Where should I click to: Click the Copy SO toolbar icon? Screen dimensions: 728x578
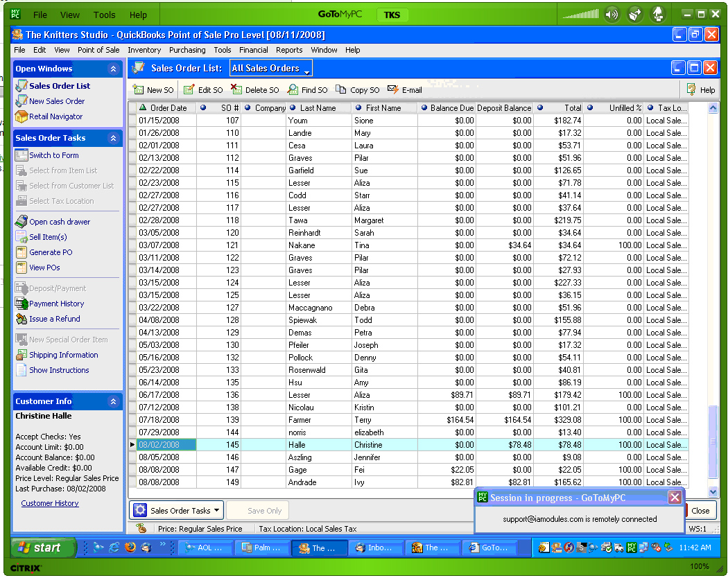pyautogui.click(x=341, y=89)
